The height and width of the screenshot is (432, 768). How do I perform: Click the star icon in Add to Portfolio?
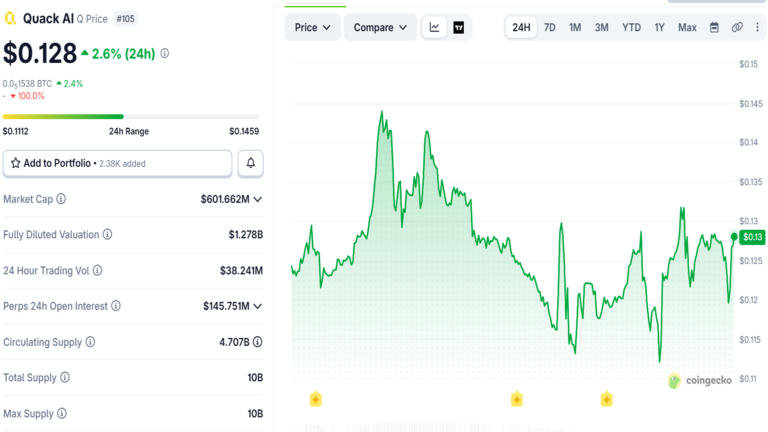point(16,163)
